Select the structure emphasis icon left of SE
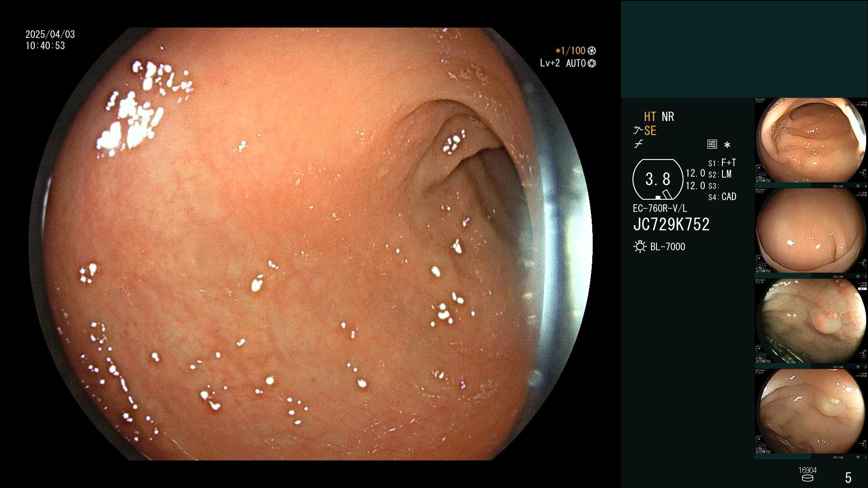Image resolution: width=868 pixels, height=488 pixels. pos(638,131)
